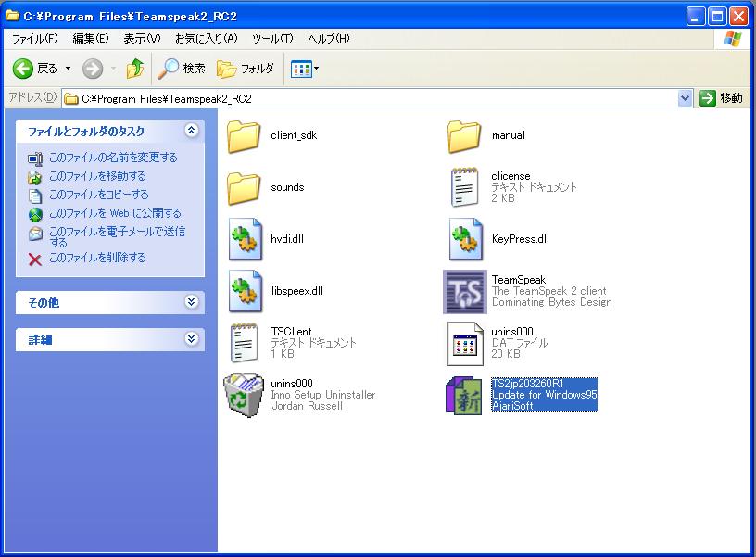
Task: Select the sounds folder icon
Action: tap(244, 188)
